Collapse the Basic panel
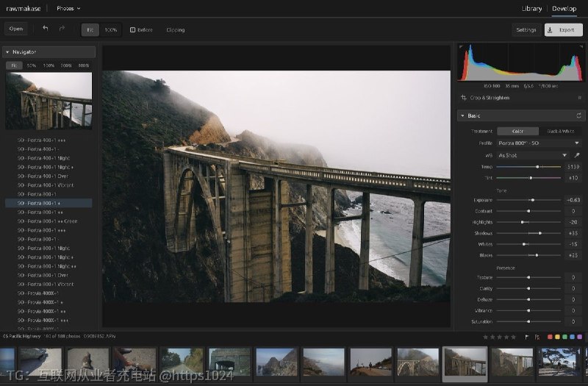This screenshot has width=588, height=386. pos(462,115)
